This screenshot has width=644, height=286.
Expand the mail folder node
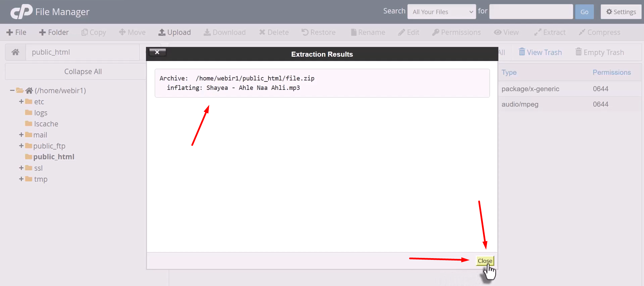(x=21, y=134)
